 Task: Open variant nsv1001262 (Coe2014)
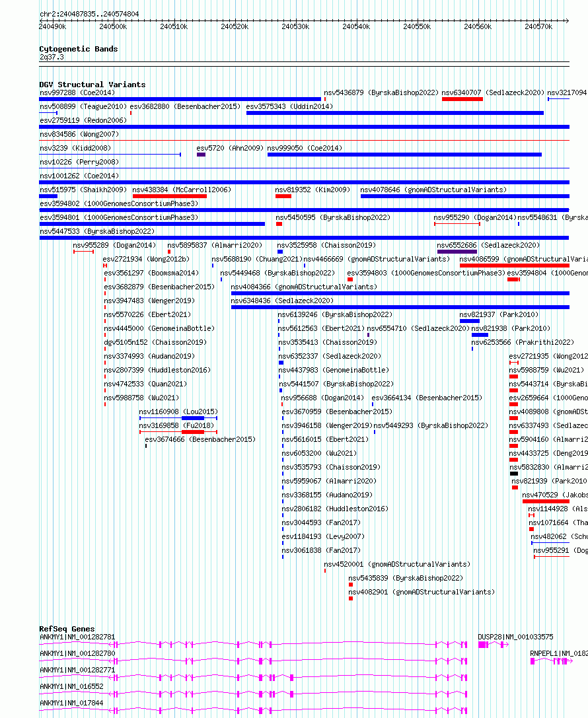coord(79,176)
